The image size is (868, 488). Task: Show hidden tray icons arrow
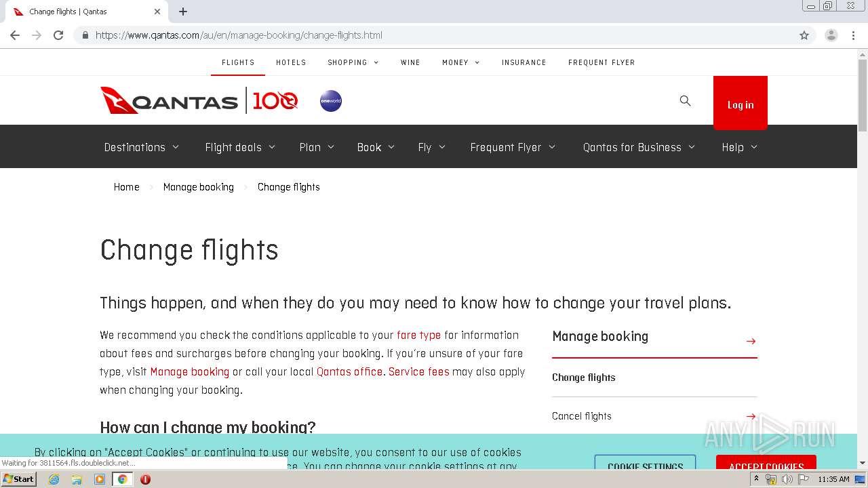tap(756, 479)
